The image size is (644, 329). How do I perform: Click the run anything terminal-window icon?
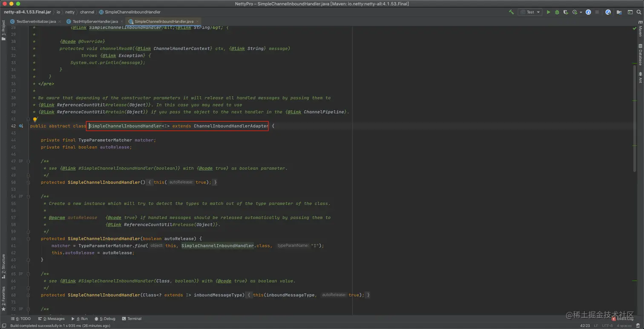pyautogui.click(x=630, y=12)
